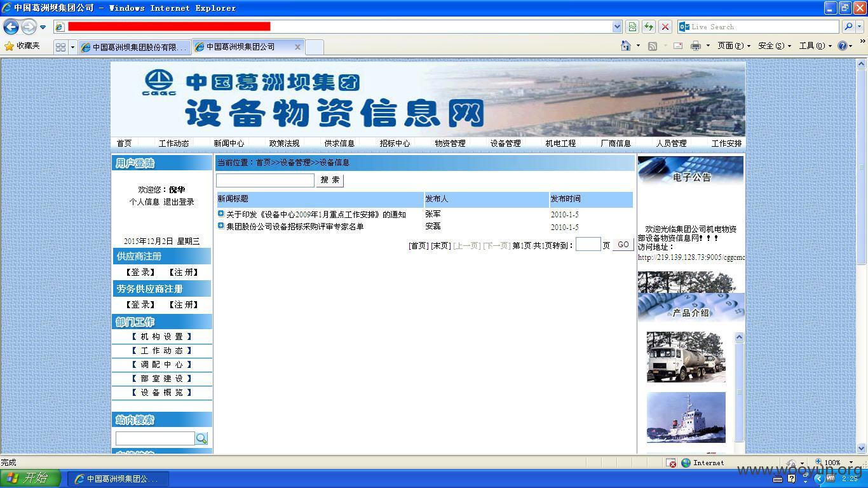Viewport: 868px width, 488px height.
Task: Click the browser Forward arrow button
Action: click(29, 27)
